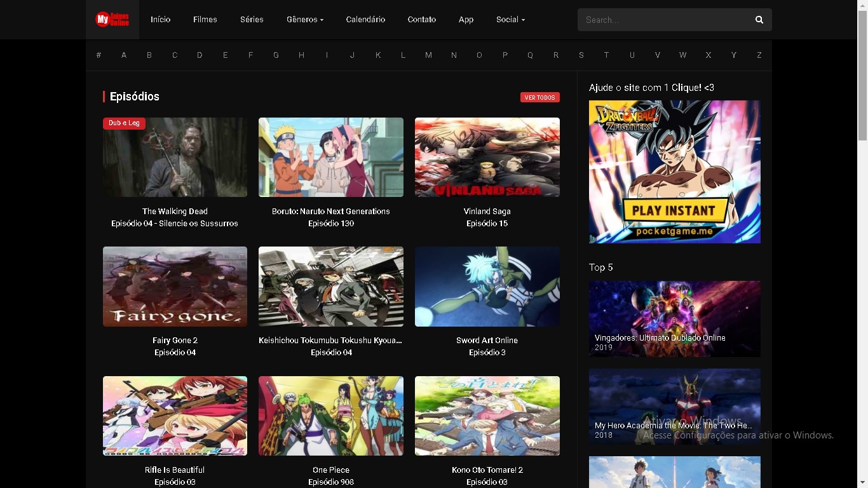Screen dimensions: 868x488
Task: Filter titles by letter K
Action: pyautogui.click(x=378, y=55)
